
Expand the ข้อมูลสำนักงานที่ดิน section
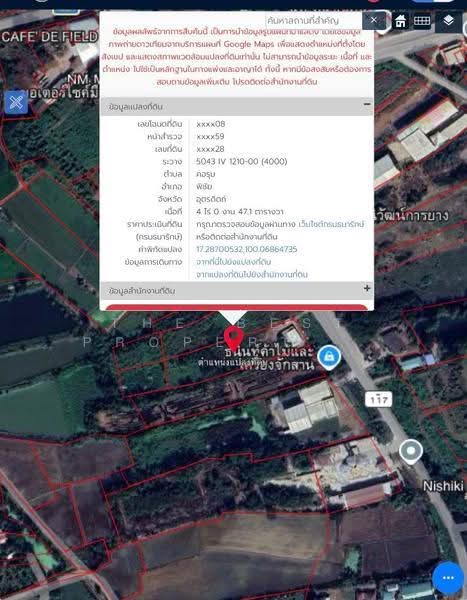(367, 289)
